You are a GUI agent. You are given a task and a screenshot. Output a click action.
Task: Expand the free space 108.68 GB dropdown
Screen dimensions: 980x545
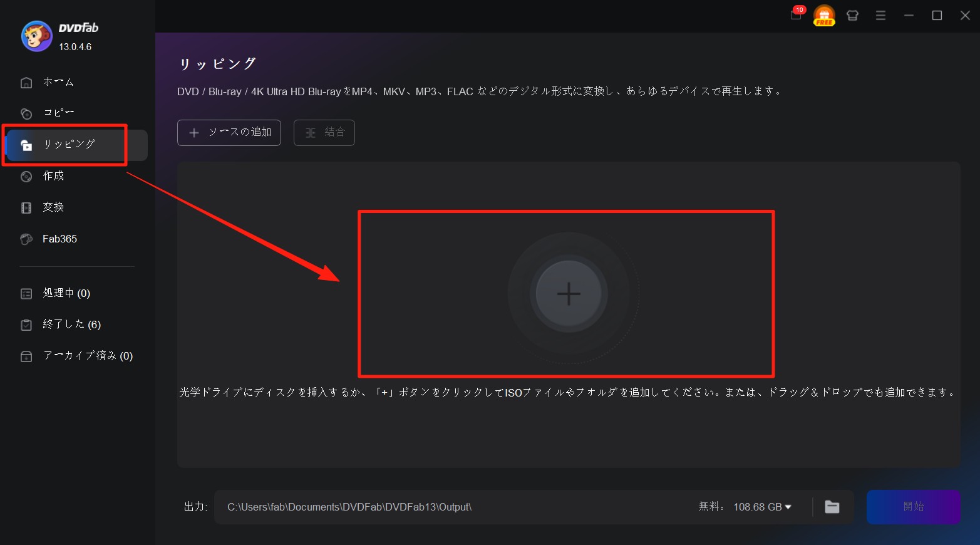pos(788,507)
